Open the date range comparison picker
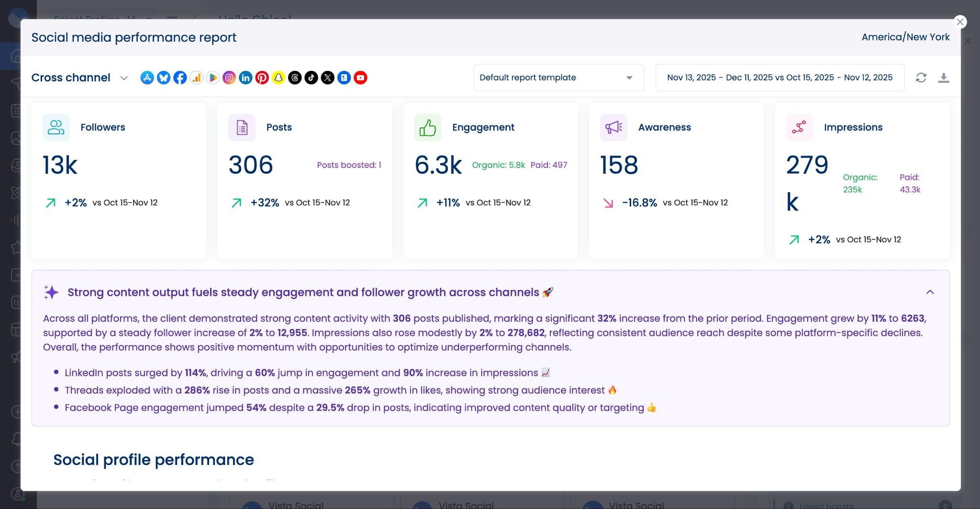980x509 pixels. coord(780,78)
